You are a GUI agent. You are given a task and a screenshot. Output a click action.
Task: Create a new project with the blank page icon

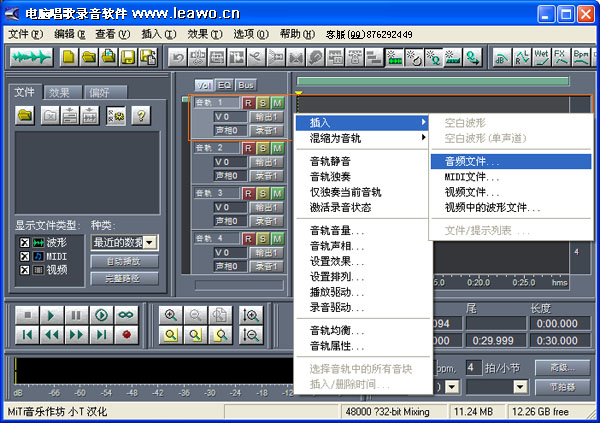(x=69, y=57)
